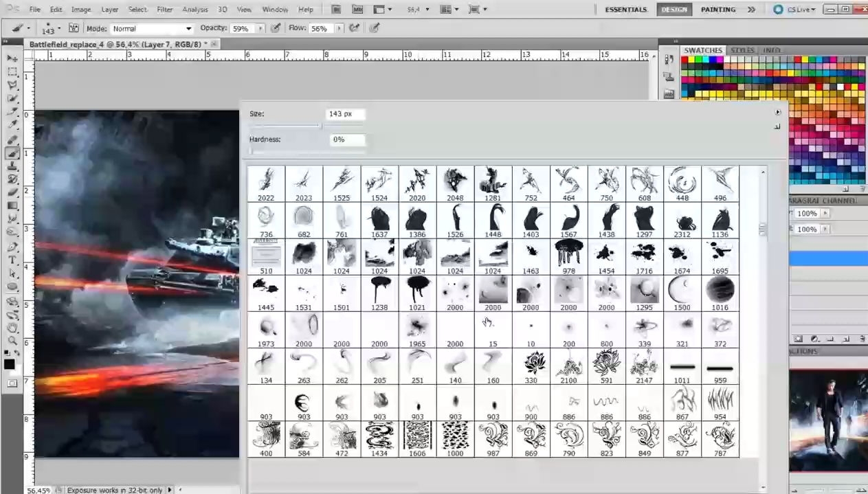Viewport: 868px width, 494px height.
Task: Select the Move tool in the toolbox
Action: pos(12,58)
